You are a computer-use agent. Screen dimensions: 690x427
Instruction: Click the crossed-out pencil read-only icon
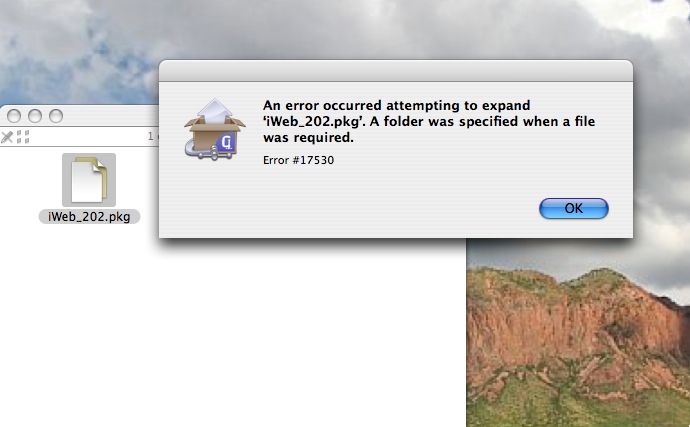(x=7, y=137)
